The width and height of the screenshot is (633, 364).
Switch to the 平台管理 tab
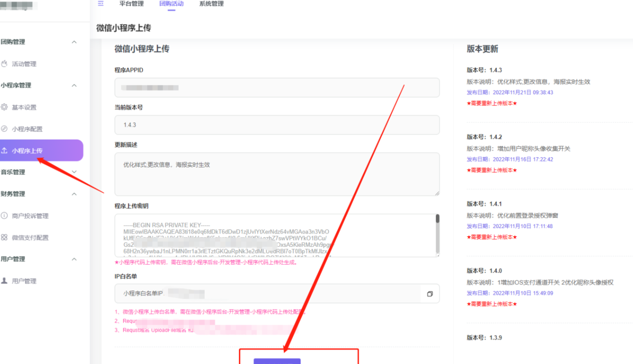pos(131,3)
